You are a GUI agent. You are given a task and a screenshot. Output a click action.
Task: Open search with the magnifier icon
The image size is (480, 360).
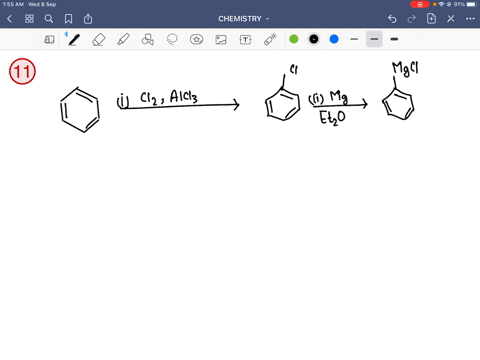tap(49, 19)
